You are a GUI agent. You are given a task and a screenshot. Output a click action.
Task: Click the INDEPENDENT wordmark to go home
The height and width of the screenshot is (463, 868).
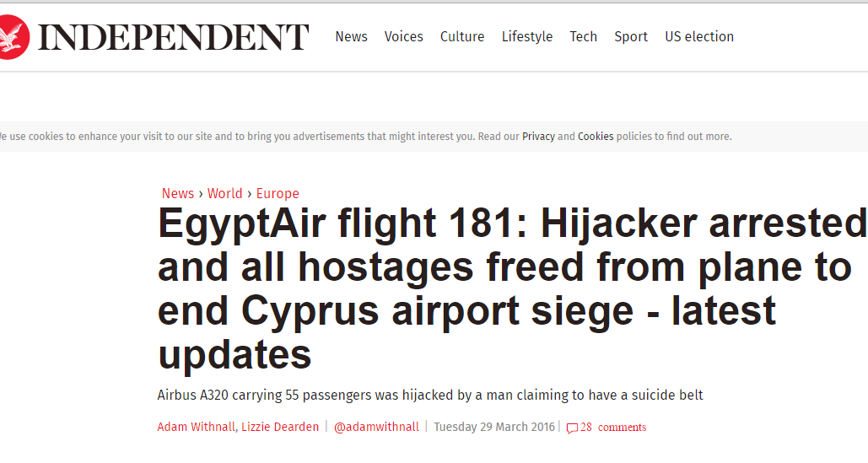pyautogui.click(x=173, y=37)
